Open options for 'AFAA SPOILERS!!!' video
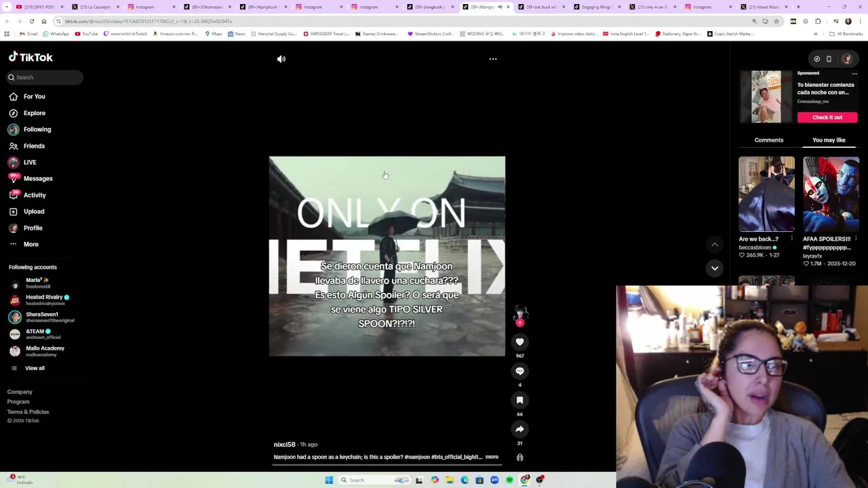868x488 pixels. (856, 239)
